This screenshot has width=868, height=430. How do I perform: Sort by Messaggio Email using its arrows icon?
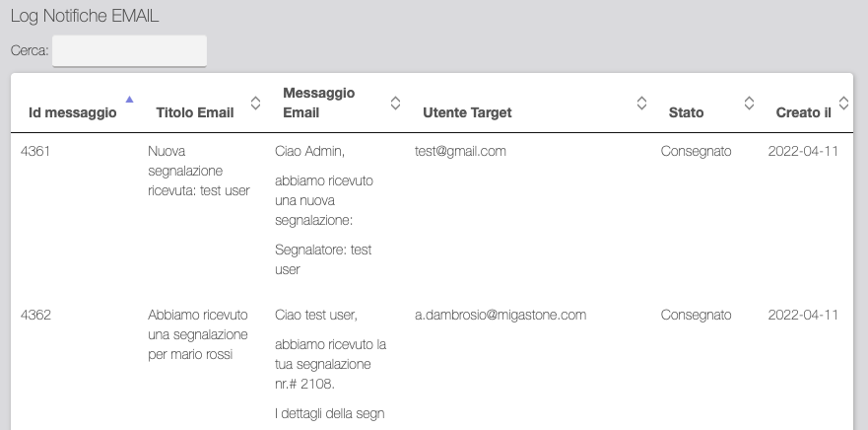[395, 103]
